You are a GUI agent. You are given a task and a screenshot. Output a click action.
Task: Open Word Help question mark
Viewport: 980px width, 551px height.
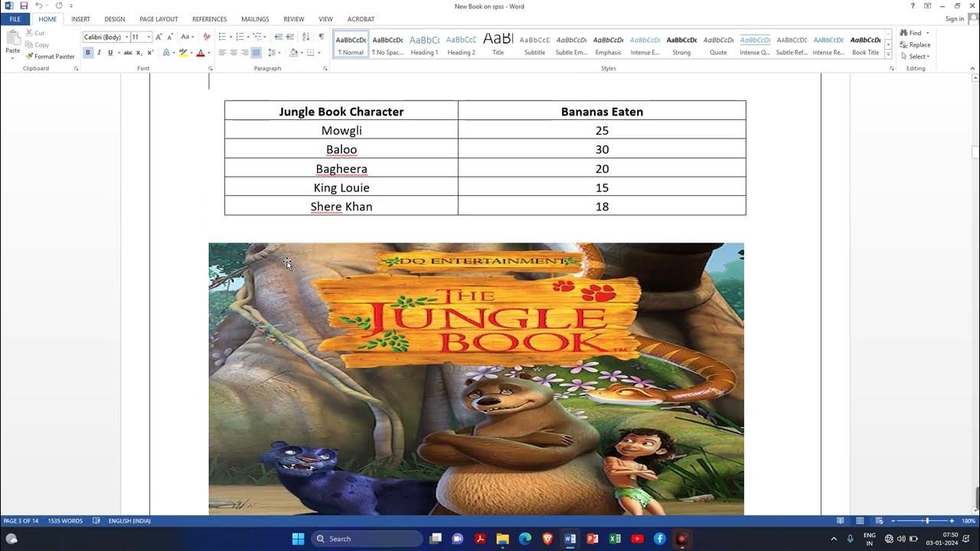click(x=913, y=6)
